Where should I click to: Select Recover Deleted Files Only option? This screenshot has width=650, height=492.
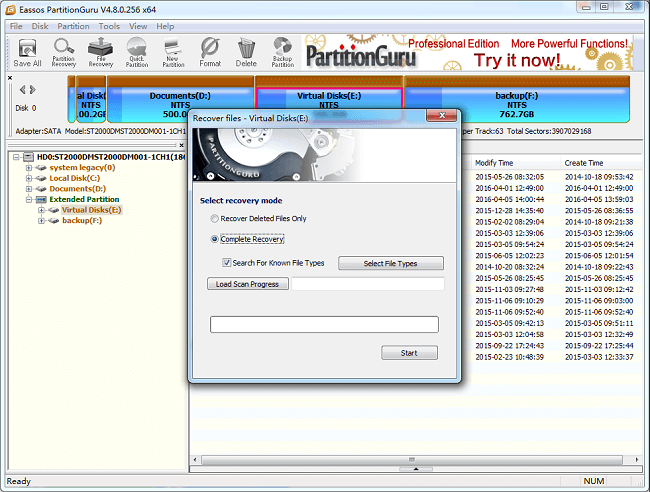click(214, 218)
